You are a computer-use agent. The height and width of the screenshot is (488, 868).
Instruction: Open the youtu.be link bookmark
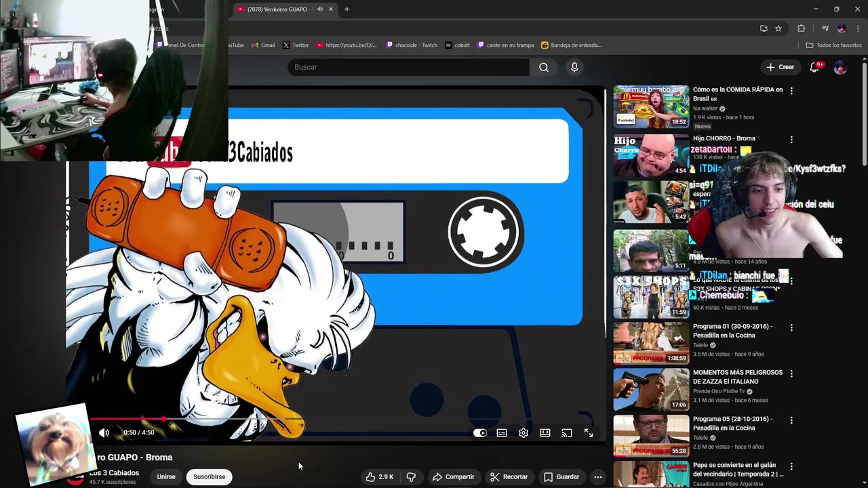[x=346, y=45]
